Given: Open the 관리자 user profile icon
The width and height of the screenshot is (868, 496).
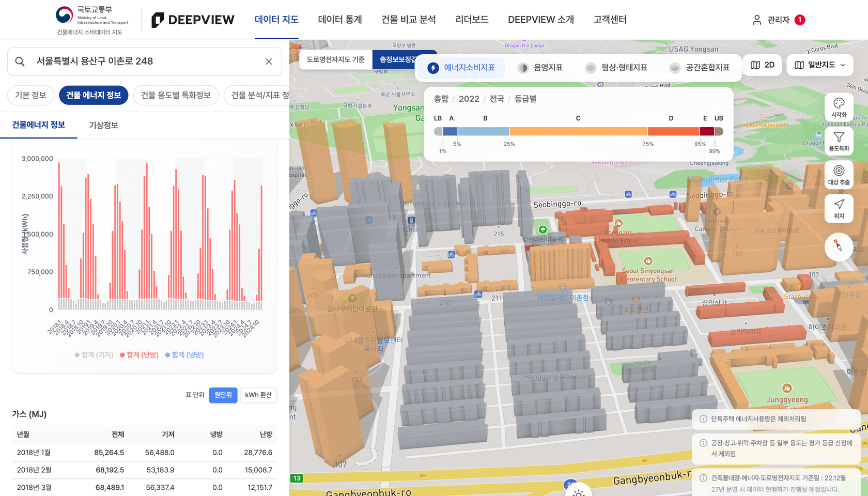Looking at the screenshot, I should (x=757, y=20).
